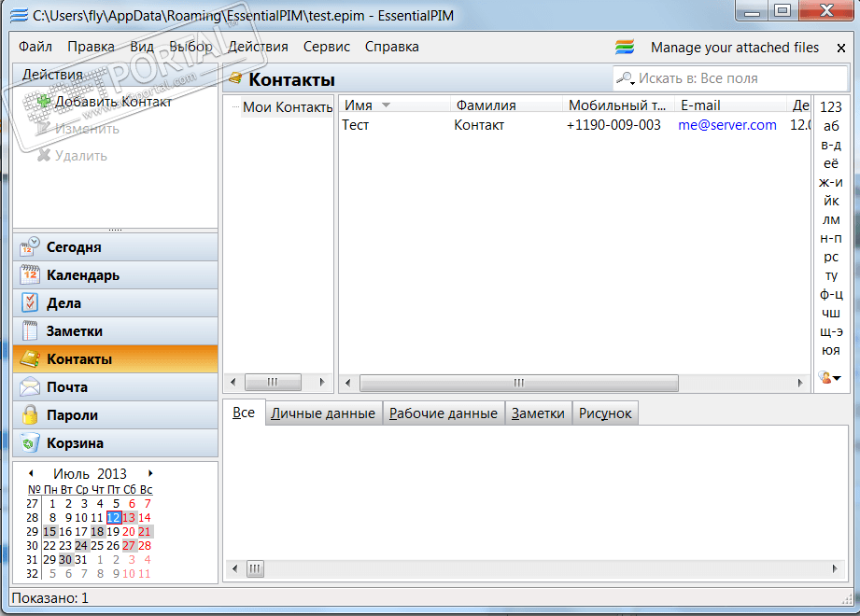Select Мои Контакты tree item
This screenshot has height=616, width=860.
pyautogui.click(x=288, y=107)
